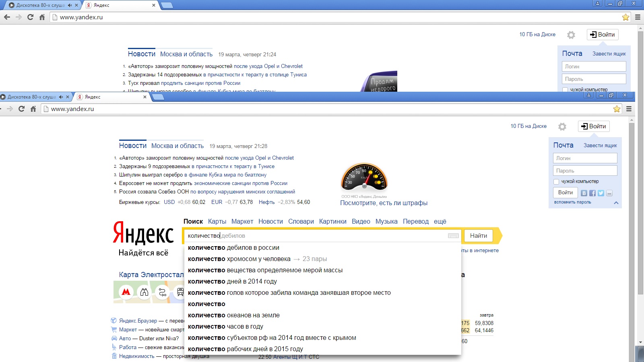
Task: Select suggestion 'количество хромосом у человека'
Action: pyautogui.click(x=322, y=259)
